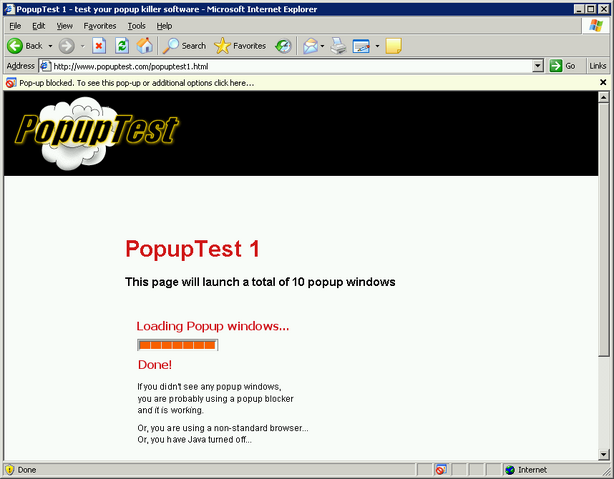Open the Forward history dropdown arrow
The height and width of the screenshot is (479, 614).
(x=82, y=46)
